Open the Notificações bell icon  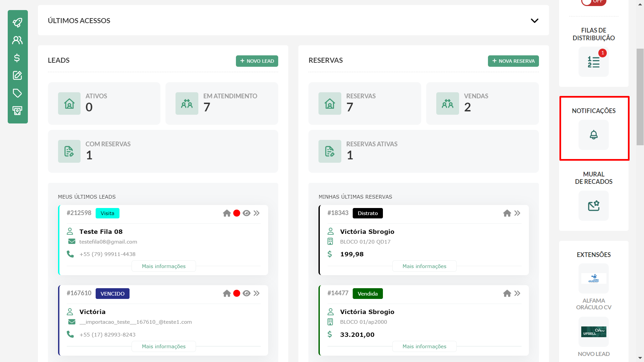pos(594,135)
